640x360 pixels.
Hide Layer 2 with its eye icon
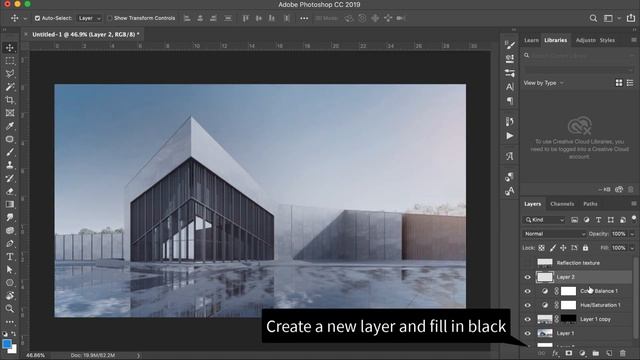[527, 277]
